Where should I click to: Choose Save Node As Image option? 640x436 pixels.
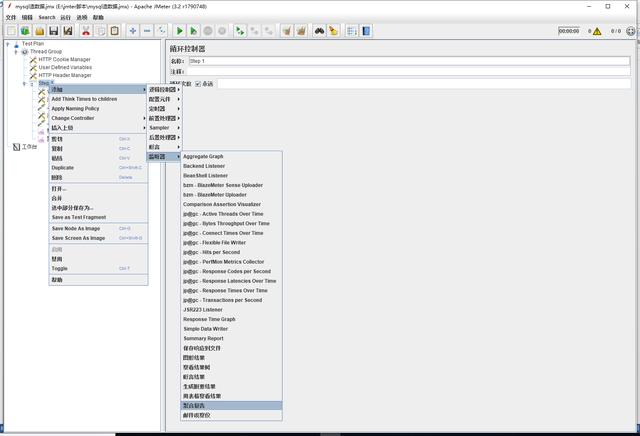click(x=76, y=228)
